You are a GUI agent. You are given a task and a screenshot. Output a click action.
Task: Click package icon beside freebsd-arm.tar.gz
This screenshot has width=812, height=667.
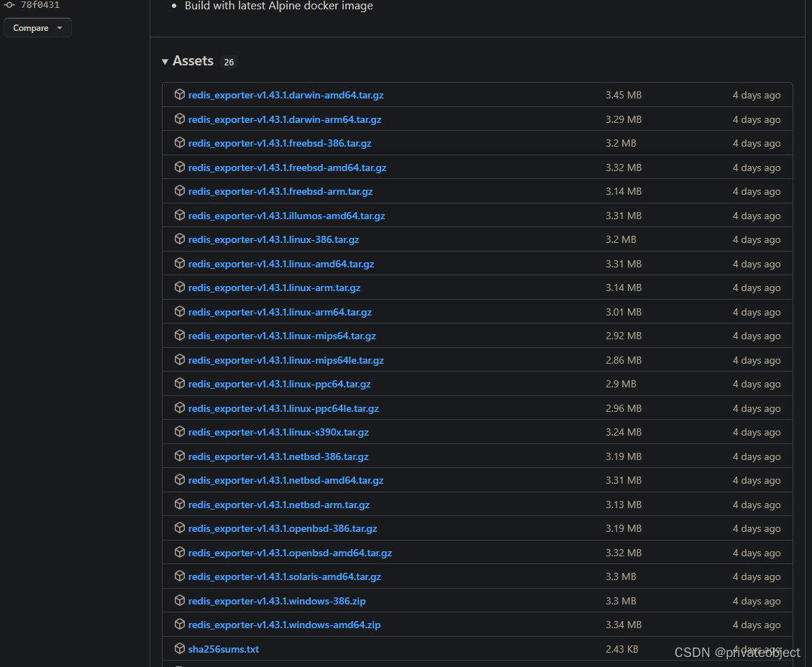pos(180,190)
